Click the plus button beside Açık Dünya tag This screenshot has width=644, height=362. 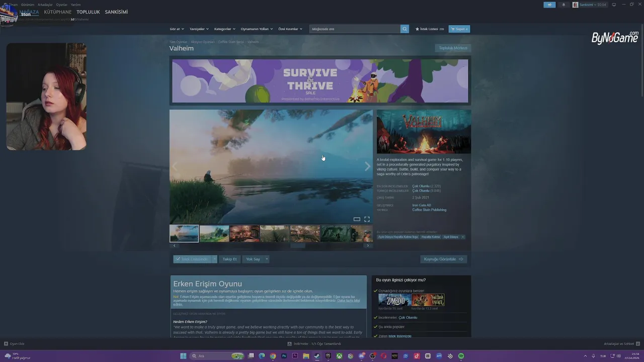pyautogui.click(x=462, y=237)
